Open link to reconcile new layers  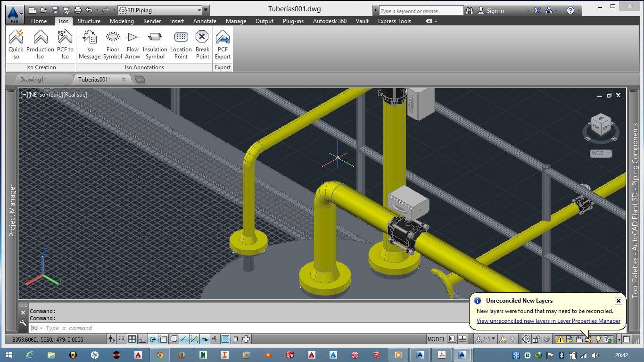547,321
